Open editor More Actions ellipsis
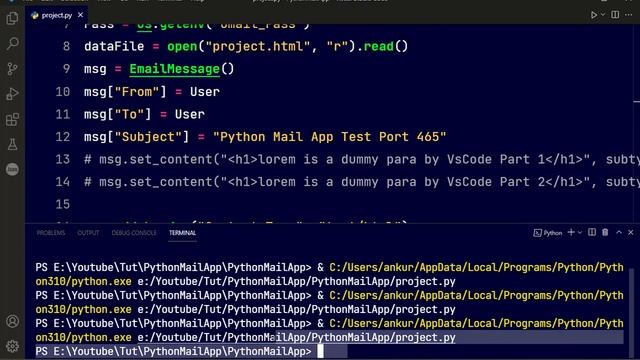This screenshot has height=360, width=640. [x=629, y=15]
